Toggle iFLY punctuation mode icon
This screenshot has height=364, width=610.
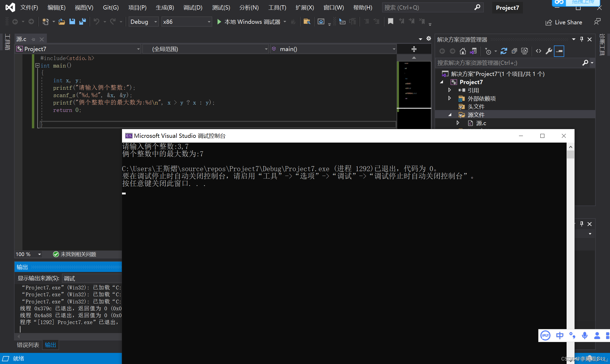tap(572, 336)
